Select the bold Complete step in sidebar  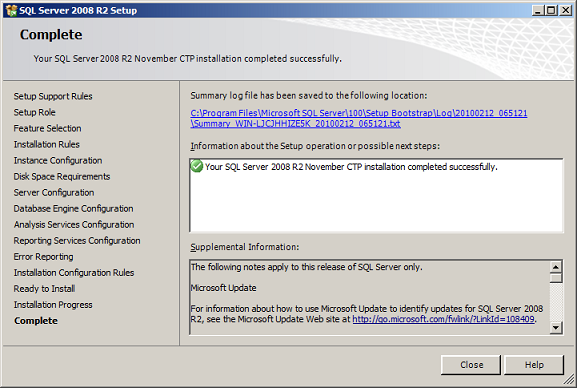coord(36,321)
